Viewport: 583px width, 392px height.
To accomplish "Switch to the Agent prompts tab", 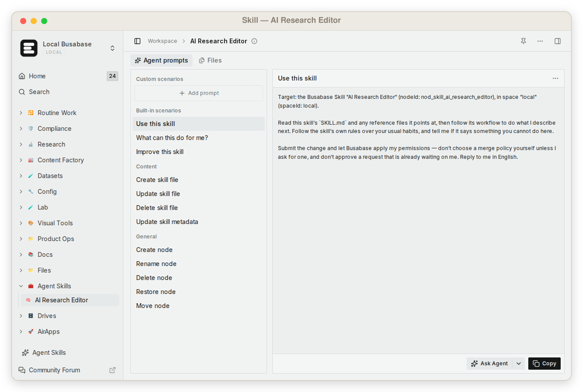I will tap(162, 60).
